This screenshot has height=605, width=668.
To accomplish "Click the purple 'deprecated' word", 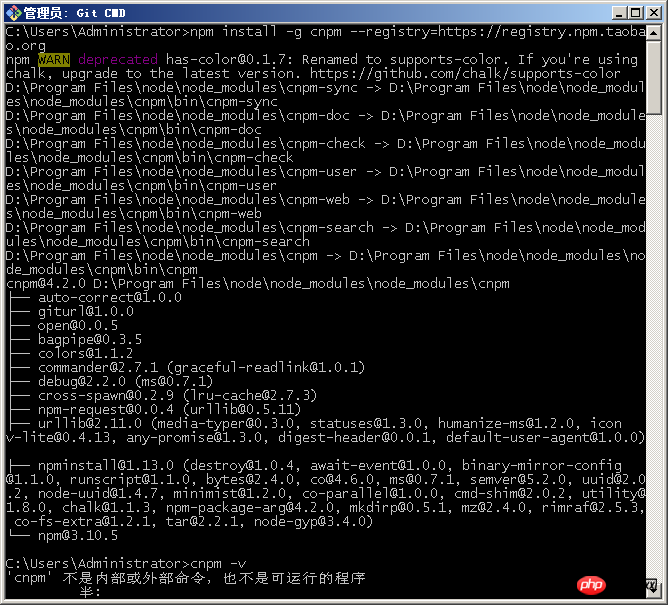I will pos(118,60).
